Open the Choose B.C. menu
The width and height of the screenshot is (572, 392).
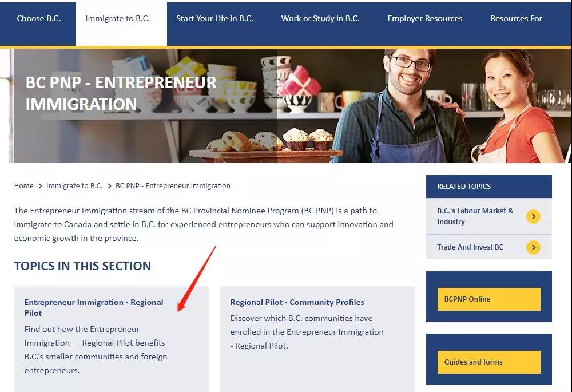pyautogui.click(x=38, y=18)
